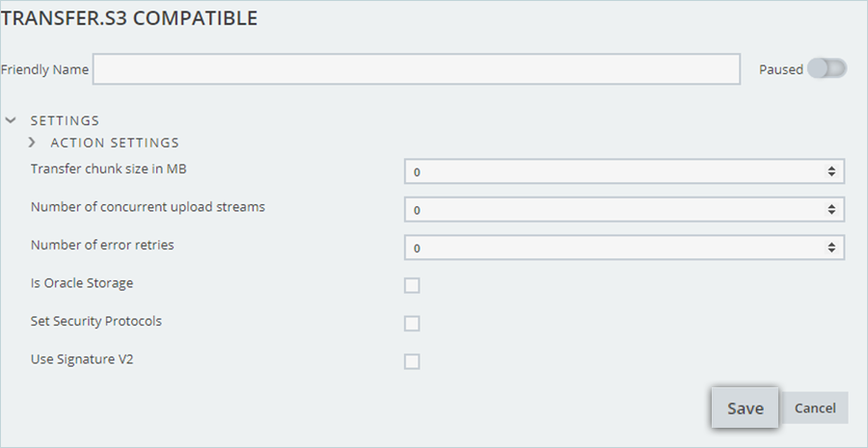
Task: Click the SETTINGS section header text
Action: (x=66, y=121)
